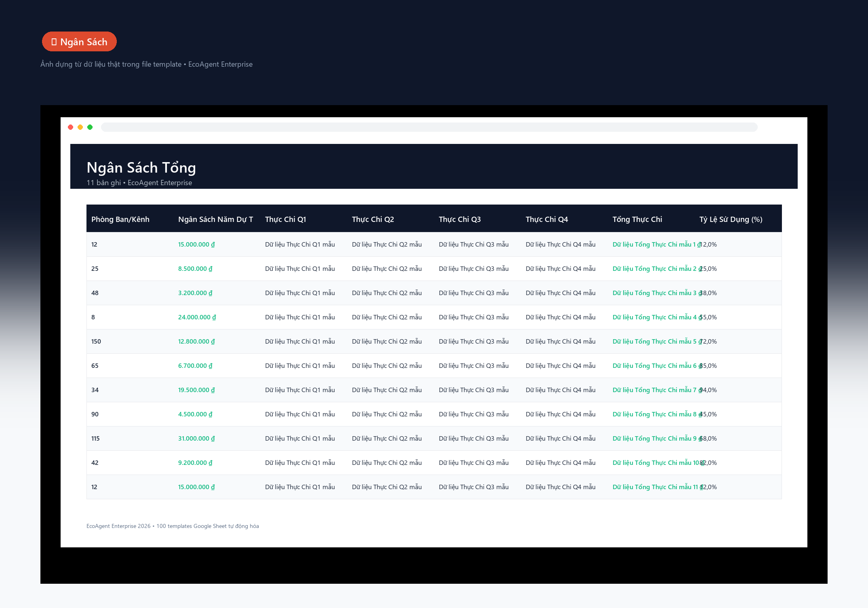Viewport: 868px width, 608px height.
Task: Click the EcoAgent Enterprise 2026 footer text
Action: 173,526
